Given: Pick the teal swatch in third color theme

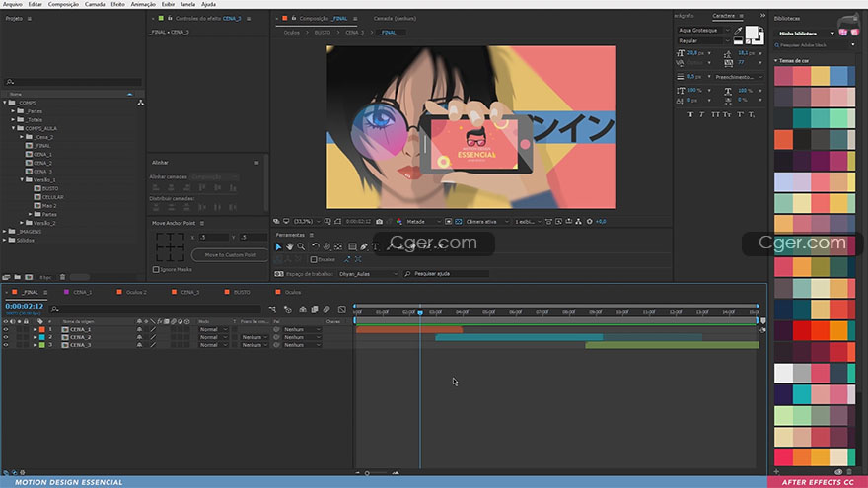Looking at the screenshot, I should coord(802,118).
